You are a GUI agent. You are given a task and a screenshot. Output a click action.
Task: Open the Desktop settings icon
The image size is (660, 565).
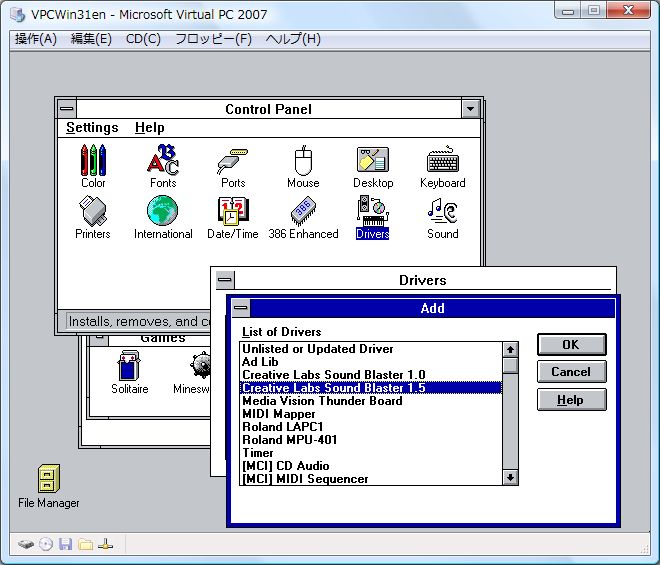tap(373, 166)
